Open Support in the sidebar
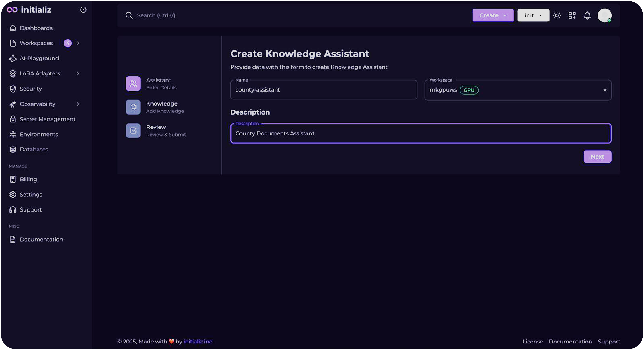Viewport: 644px width, 350px height. [31, 210]
